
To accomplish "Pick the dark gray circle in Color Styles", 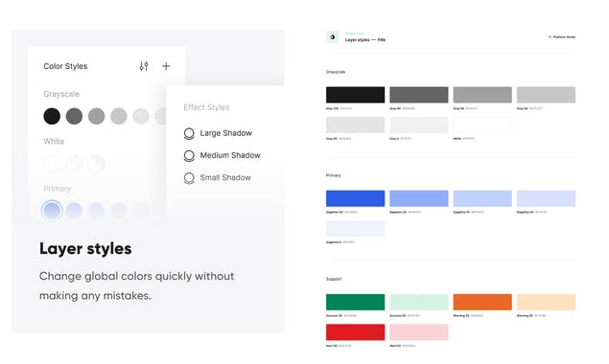I will (x=74, y=116).
